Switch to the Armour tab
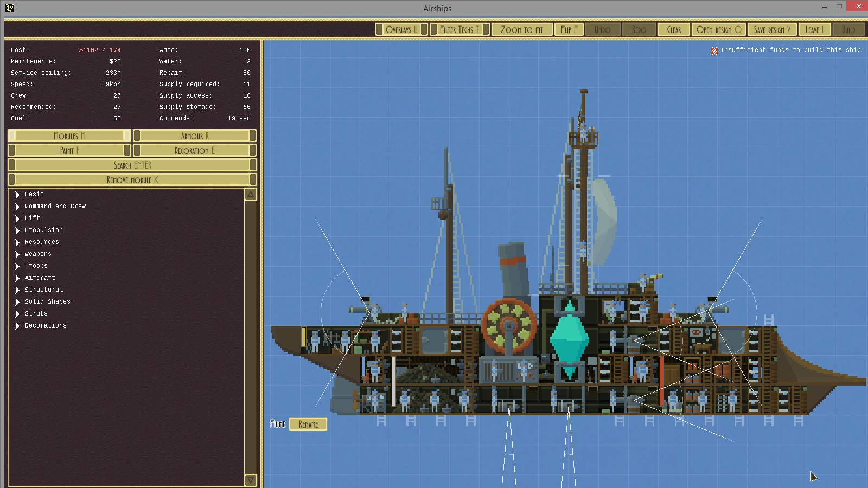Viewport: 868px width, 488px height. pos(195,136)
